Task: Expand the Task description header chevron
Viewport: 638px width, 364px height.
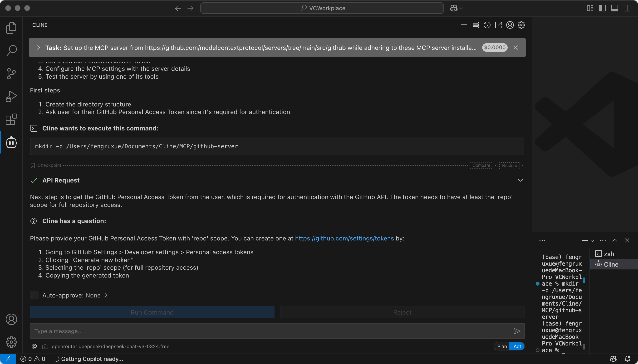Action: [x=39, y=48]
